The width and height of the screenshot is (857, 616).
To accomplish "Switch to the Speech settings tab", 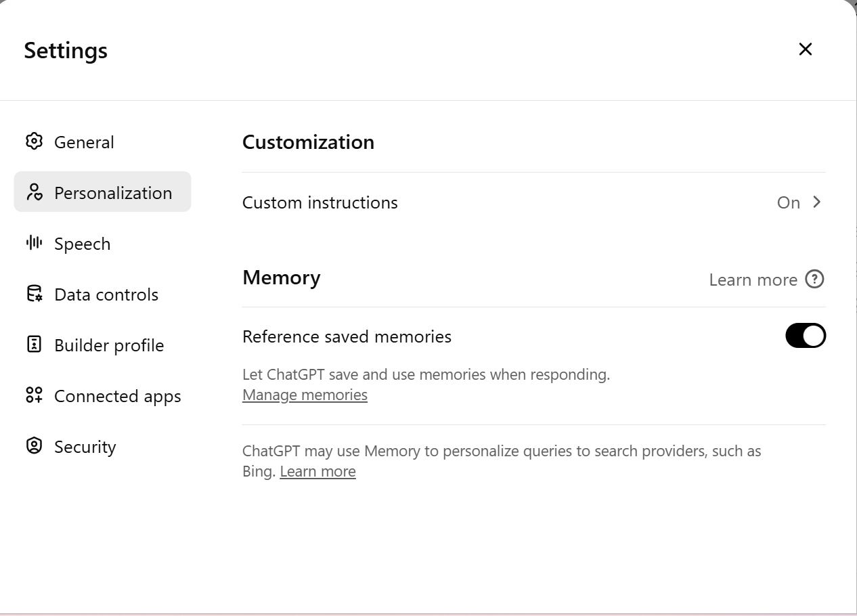I will [82, 244].
